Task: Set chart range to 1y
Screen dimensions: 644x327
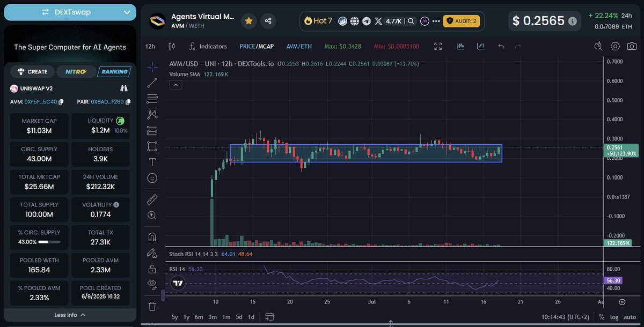Action: (x=187, y=317)
